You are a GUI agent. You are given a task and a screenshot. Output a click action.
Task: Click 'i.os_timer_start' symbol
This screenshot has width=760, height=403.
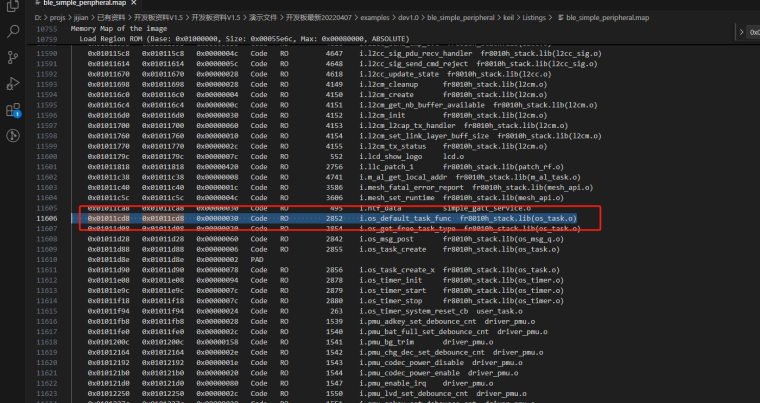(393, 290)
